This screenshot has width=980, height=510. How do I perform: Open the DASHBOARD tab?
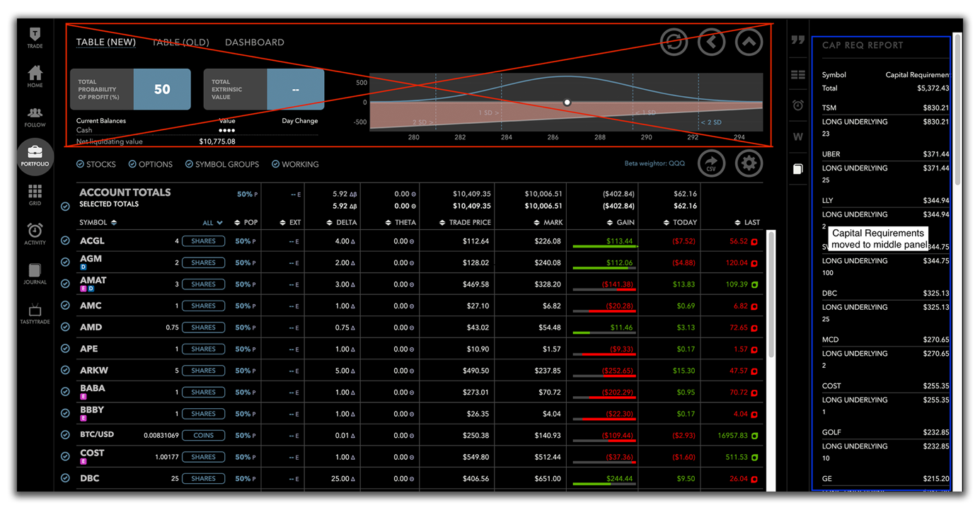(x=254, y=42)
